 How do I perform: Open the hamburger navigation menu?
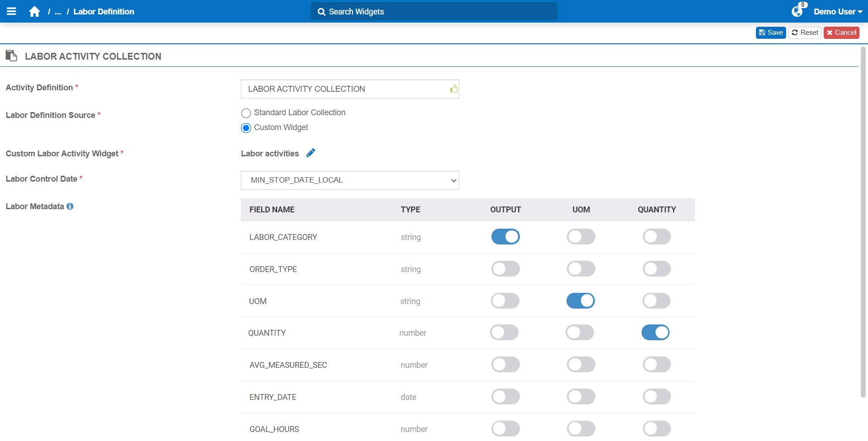click(11, 11)
